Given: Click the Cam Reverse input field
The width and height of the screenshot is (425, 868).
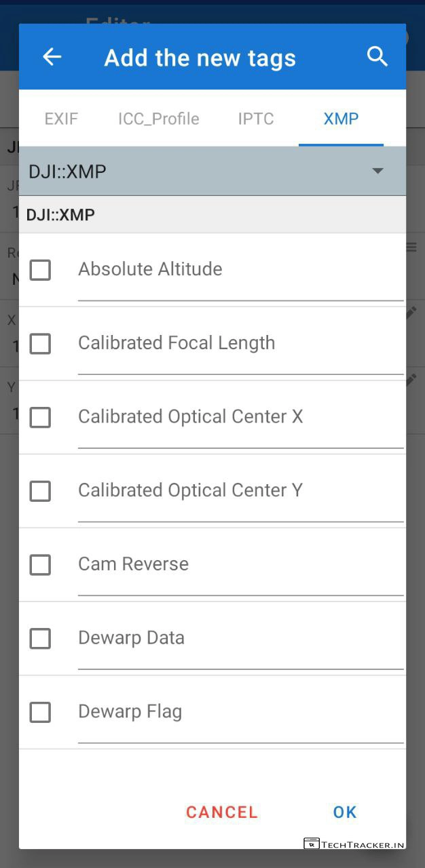Looking at the screenshot, I should pyautogui.click(x=240, y=565).
